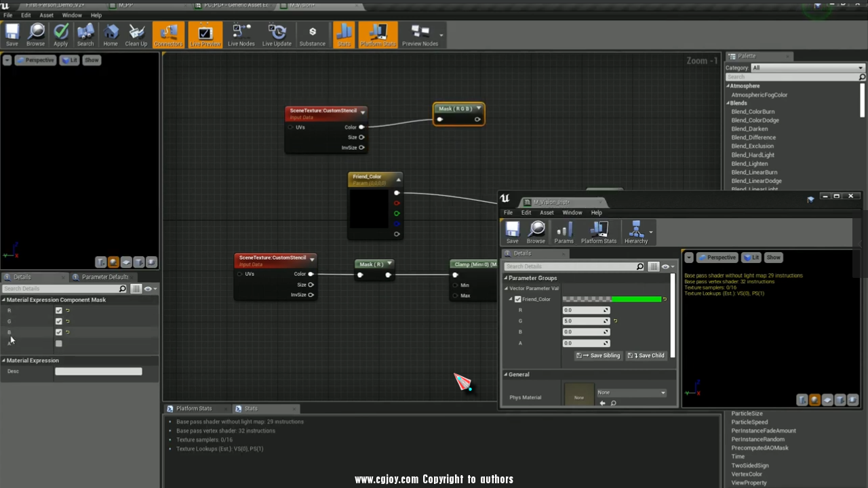Open the Preview Nodes dropdown arrow
Viewport: 868px width, 488px height.
tap(441, 35)
